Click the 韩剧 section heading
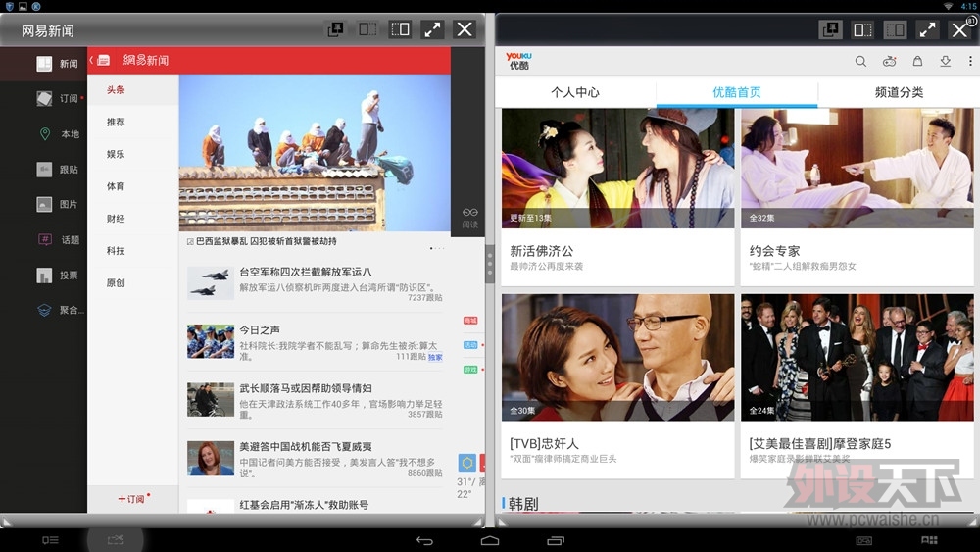 (x=523, y=504)
